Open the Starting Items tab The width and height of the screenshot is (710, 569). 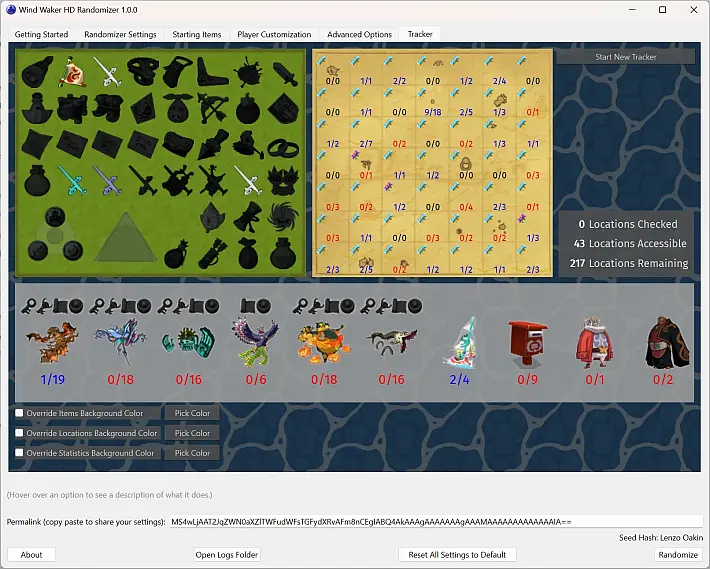(x=197, y=34)
